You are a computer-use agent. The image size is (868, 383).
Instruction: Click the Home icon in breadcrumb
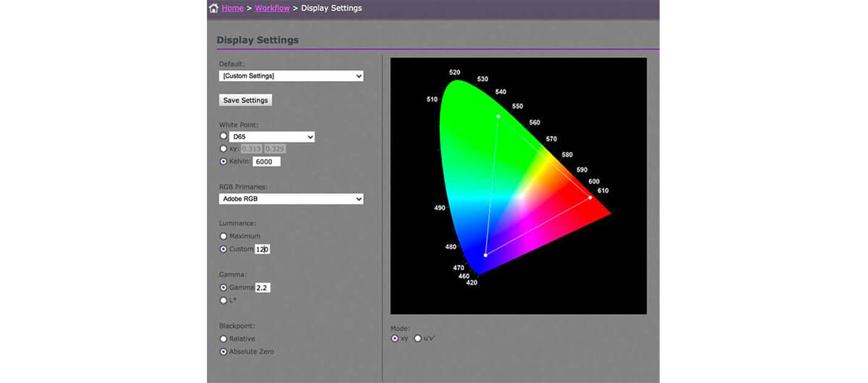coord(213,9)
